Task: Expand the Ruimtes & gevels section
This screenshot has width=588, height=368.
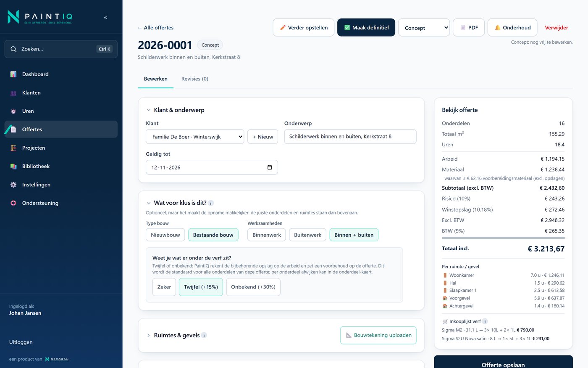Action: (148, 335)
